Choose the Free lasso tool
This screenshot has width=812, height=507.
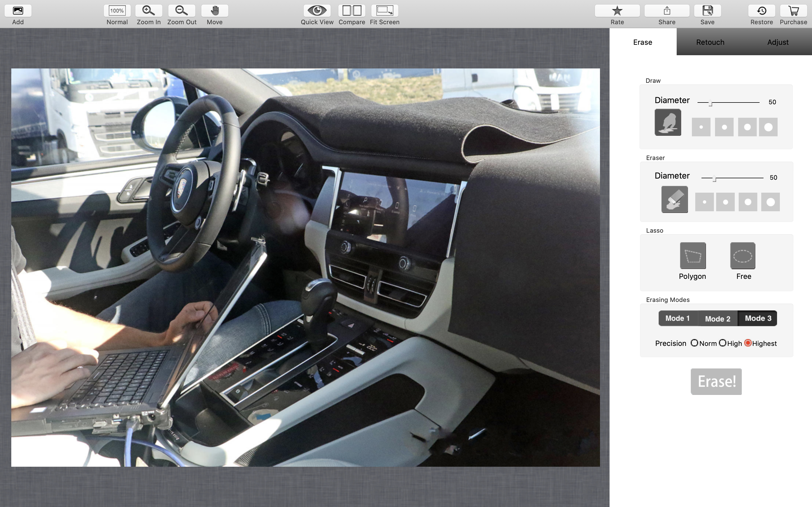pyautogui.click(x=743, y=256)
